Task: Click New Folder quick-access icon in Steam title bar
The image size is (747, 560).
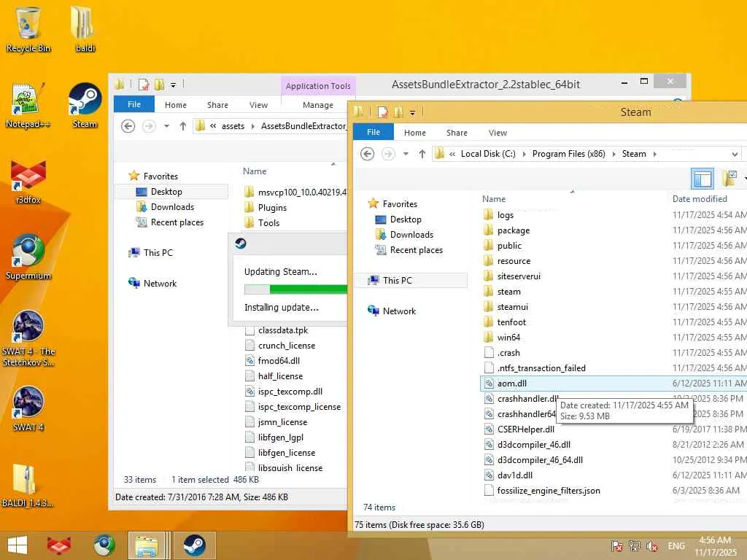Action: pyautogui.click(x=399, y=112)
